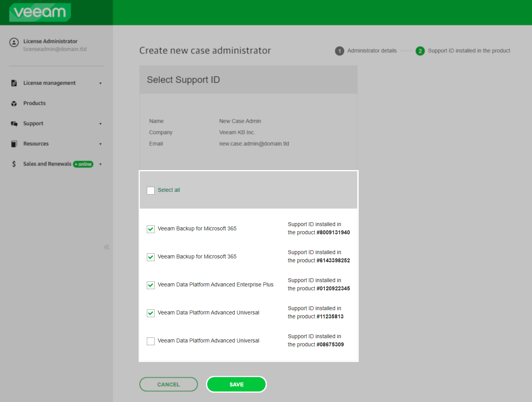
Task: Click the Select all label link
Action: click(169, 190)
